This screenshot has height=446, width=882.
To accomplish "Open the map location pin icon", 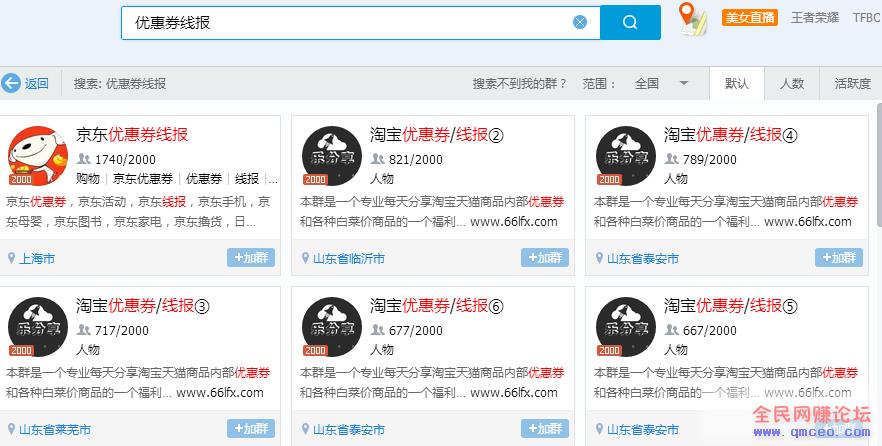I will click(692, 19).
